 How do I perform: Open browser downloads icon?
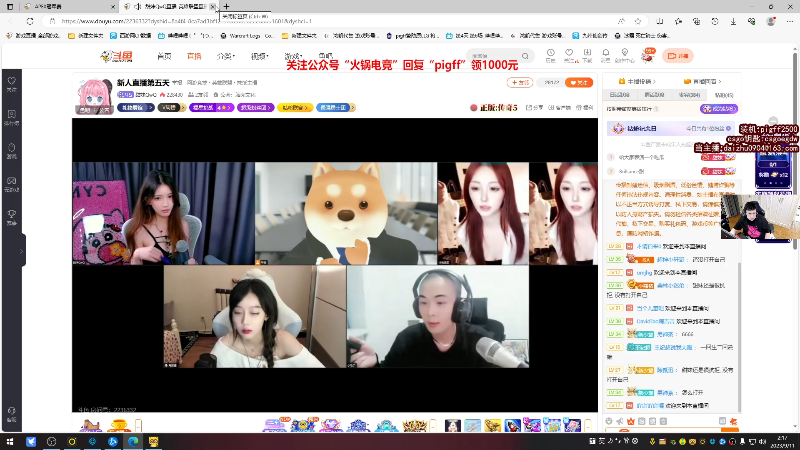coord(733,21)
